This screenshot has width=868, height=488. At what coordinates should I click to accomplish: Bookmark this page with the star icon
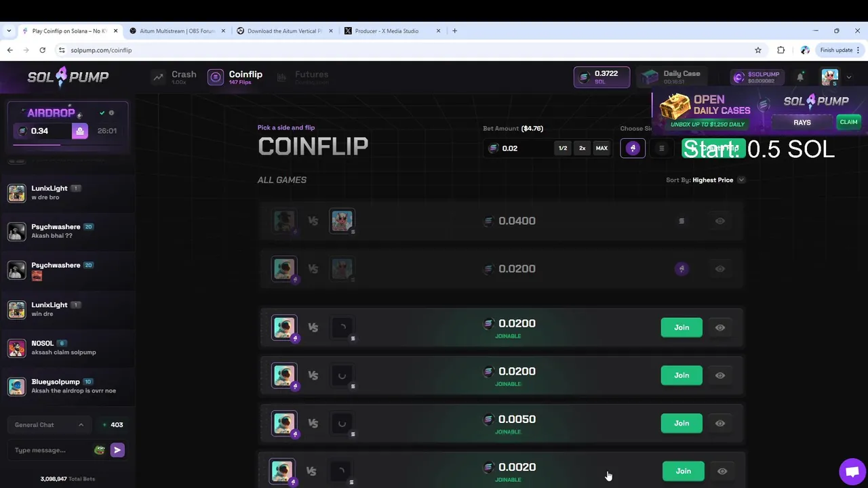click(x=758, y=50)
